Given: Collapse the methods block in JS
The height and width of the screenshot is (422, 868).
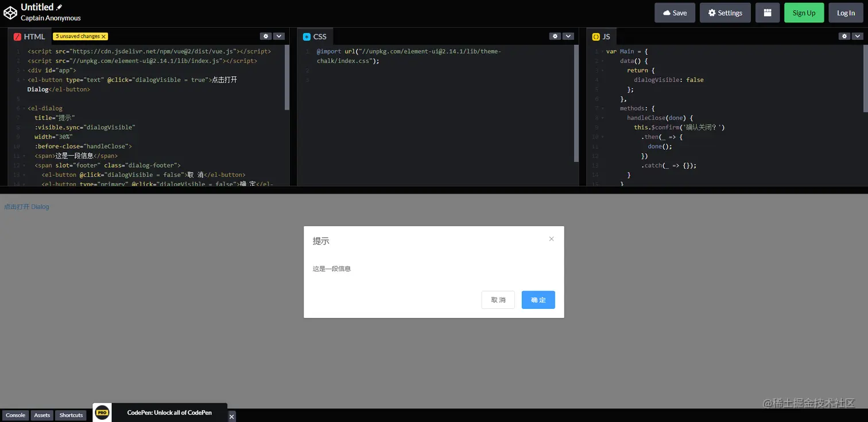Looking at the screenshot, I should 602,109.
